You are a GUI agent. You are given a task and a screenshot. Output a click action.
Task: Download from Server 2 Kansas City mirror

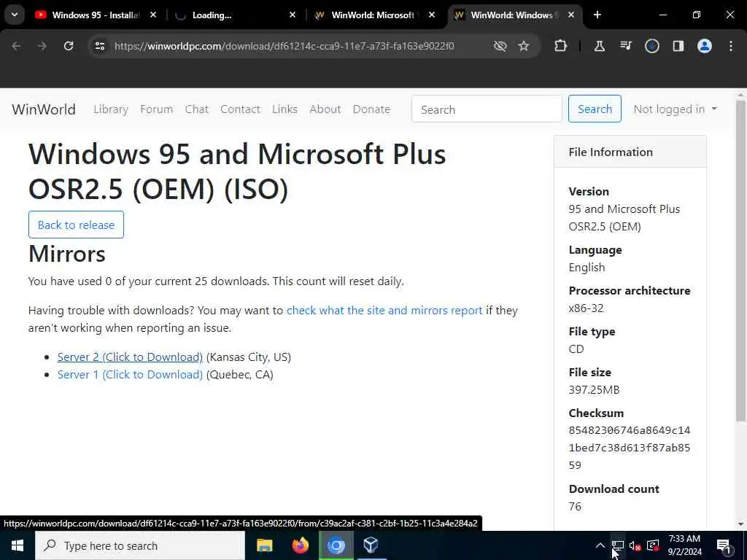130,357
